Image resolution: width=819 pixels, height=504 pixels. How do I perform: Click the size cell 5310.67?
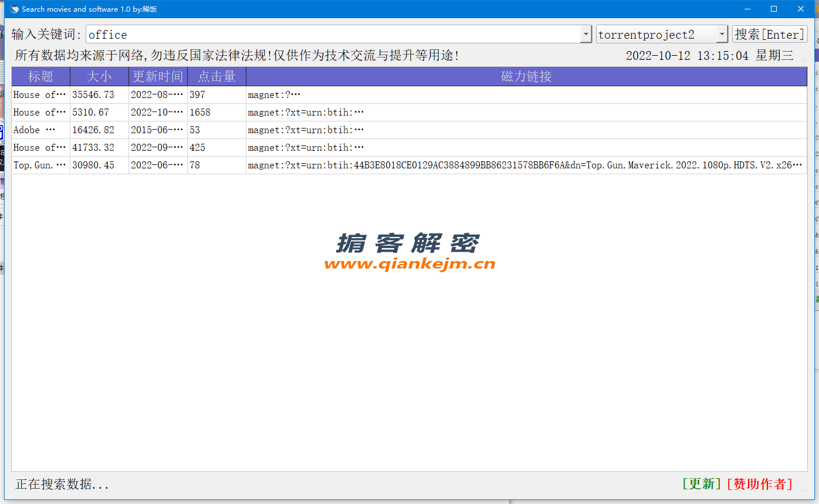pyautogui.click(x=100, y=113)
